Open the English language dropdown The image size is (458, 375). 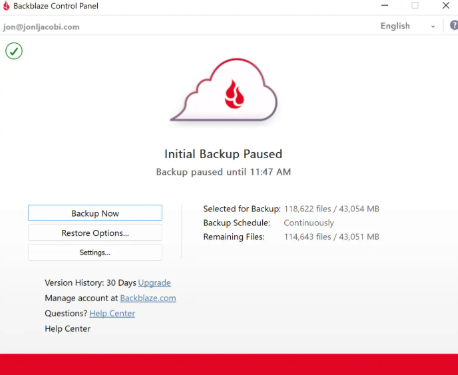pos(408,26)
